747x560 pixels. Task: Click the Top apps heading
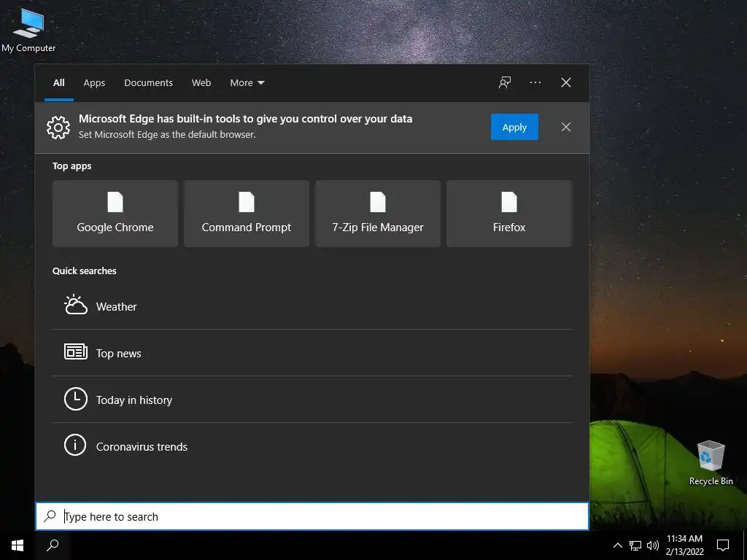72,166
